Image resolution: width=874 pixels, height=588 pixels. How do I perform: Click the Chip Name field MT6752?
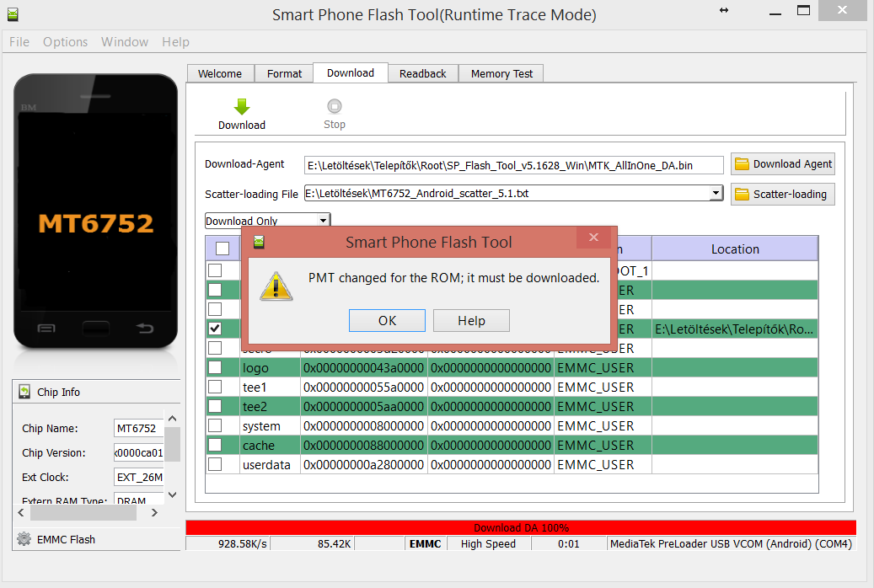(138, 428)
